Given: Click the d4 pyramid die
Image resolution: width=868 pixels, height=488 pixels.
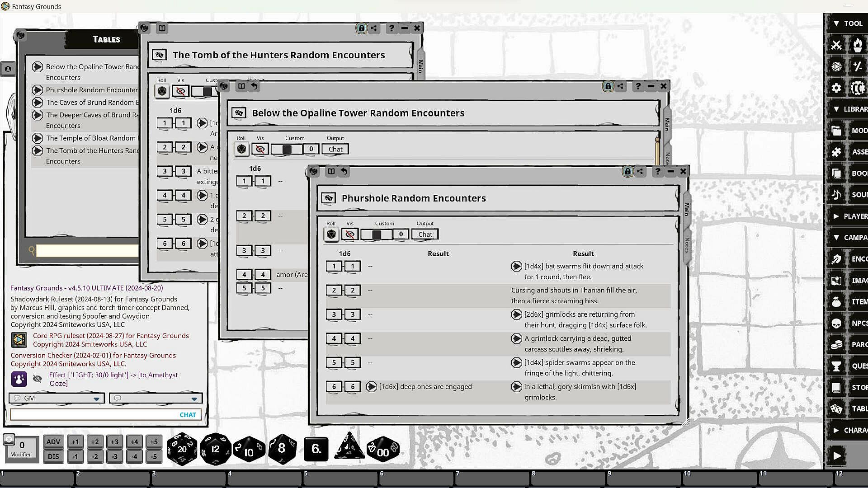Looking at the screenshot, I should point(349,447).
